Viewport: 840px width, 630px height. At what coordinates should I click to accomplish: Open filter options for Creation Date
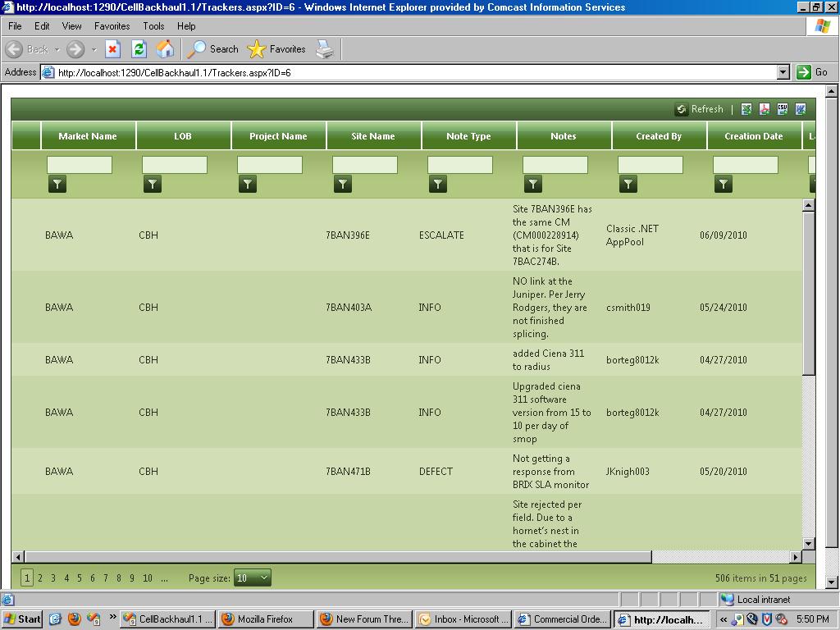pyautogui.click(x=724, y=185)
